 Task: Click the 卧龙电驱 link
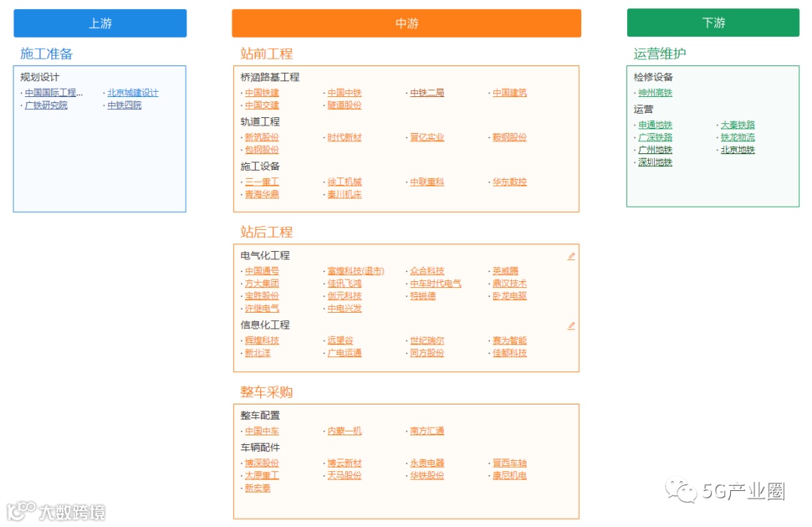coord(510,295)
